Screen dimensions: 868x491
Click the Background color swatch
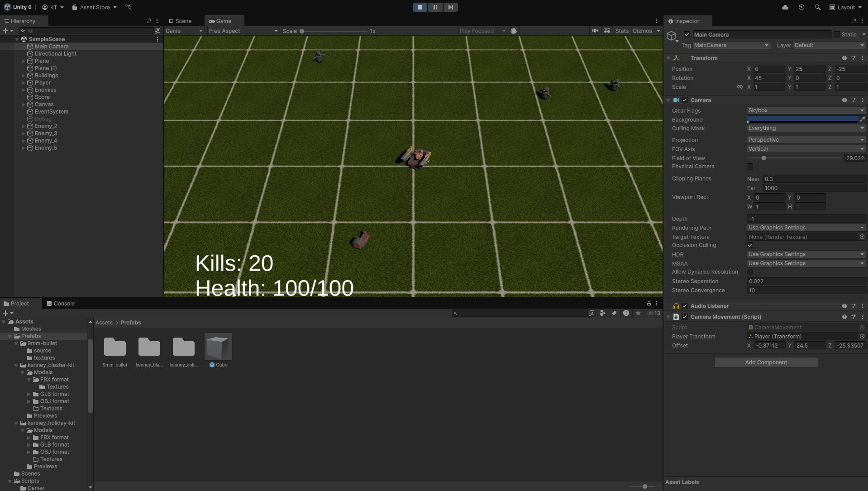pyautogui.click(x=801, y=119)
